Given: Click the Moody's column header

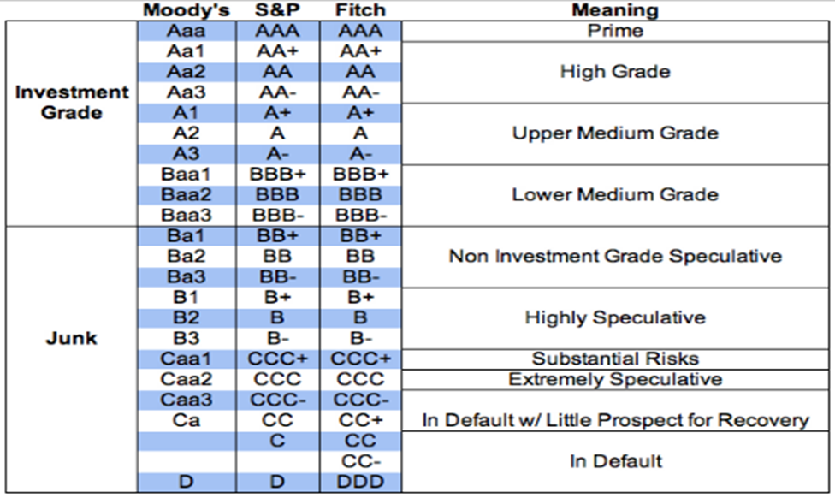Looking at the screenshot, I should tap(187, 10).
